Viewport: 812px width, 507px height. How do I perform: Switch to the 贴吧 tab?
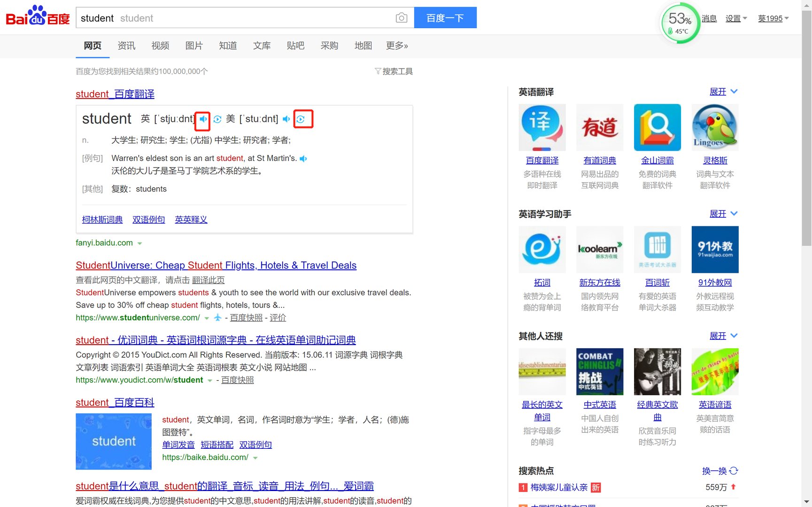tap(295, 46)
